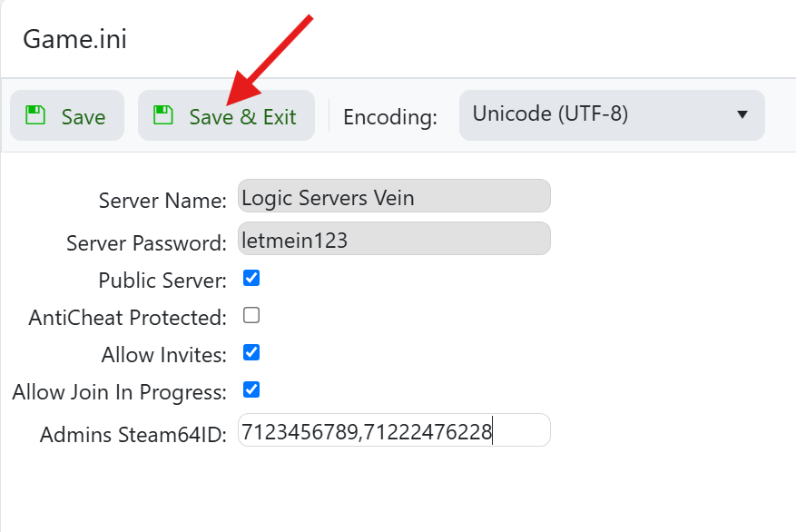Click the arrow on the Encoding selector
Screen dimensions: 796x532
[742, 115]
